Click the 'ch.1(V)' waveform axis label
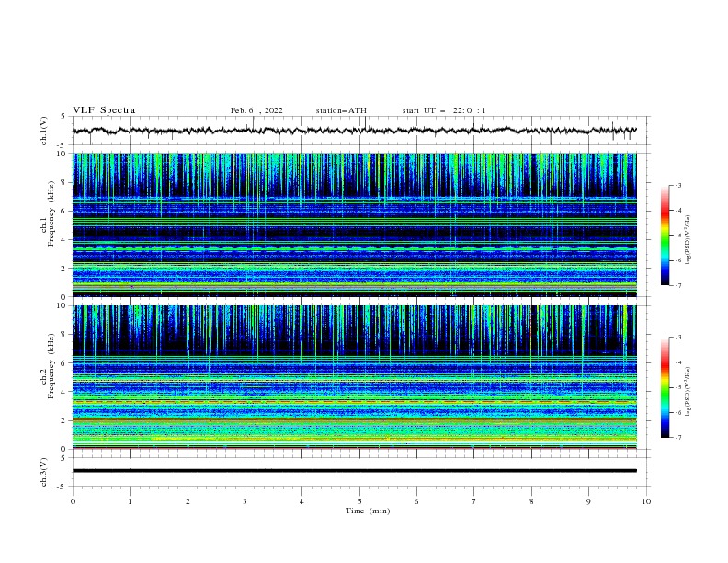 (44, 131)
